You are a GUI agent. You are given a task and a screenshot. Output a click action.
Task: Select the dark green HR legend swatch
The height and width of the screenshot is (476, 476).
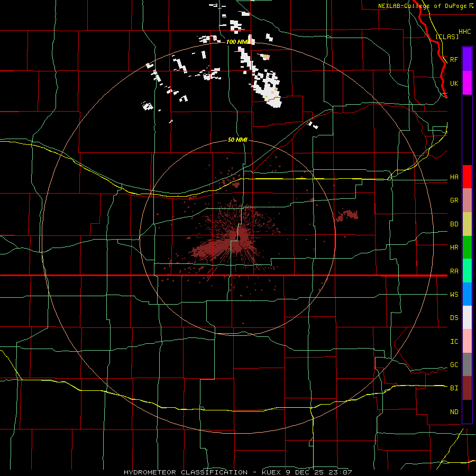[467, 248]
